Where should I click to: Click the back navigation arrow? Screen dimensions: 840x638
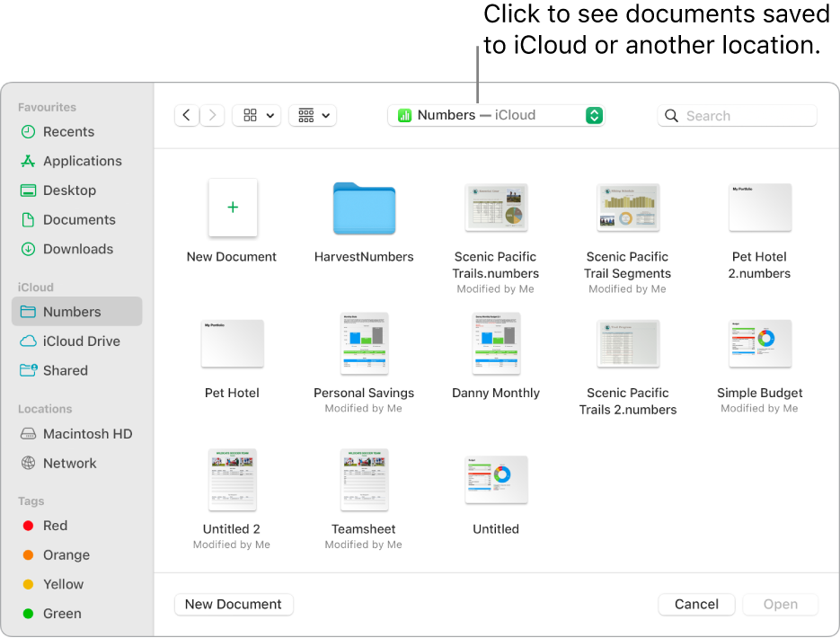pyautogui.click(x=186, y=115)
